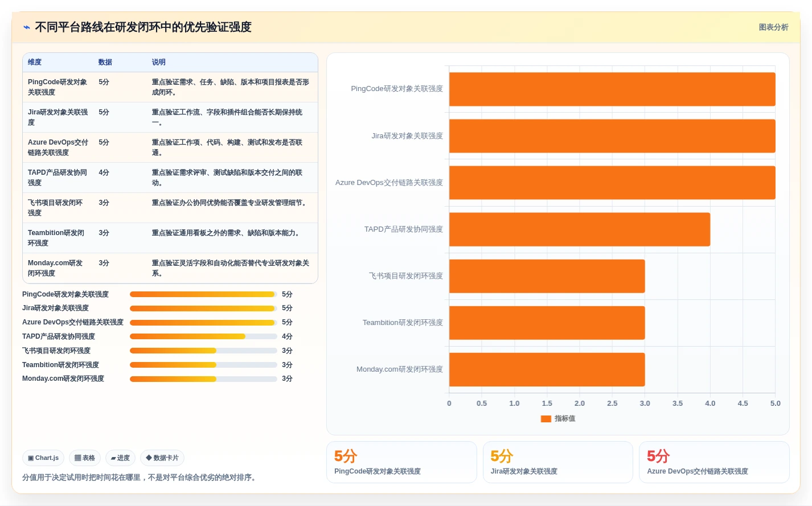Click the Teambition progress bar
812x506 pixels.
203,365
